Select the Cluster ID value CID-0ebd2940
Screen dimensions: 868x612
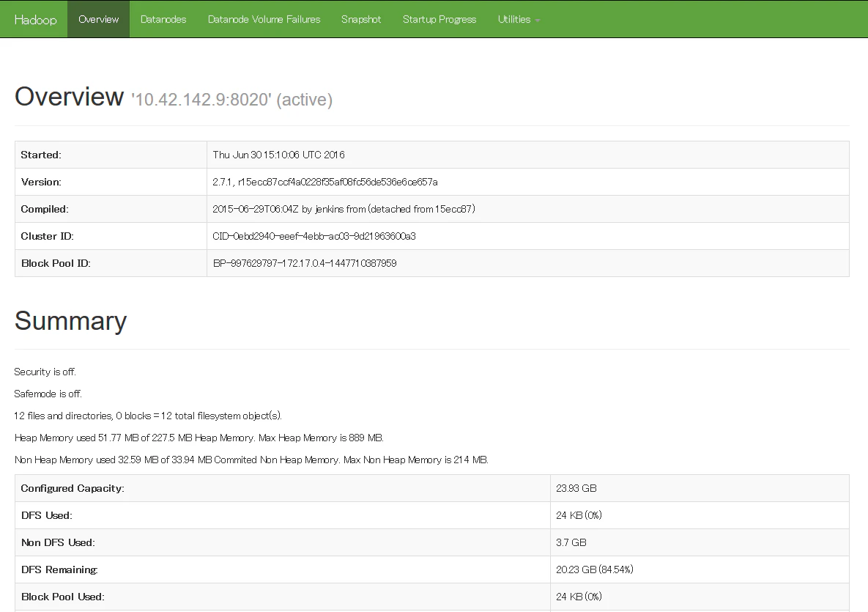coord(314,237)
